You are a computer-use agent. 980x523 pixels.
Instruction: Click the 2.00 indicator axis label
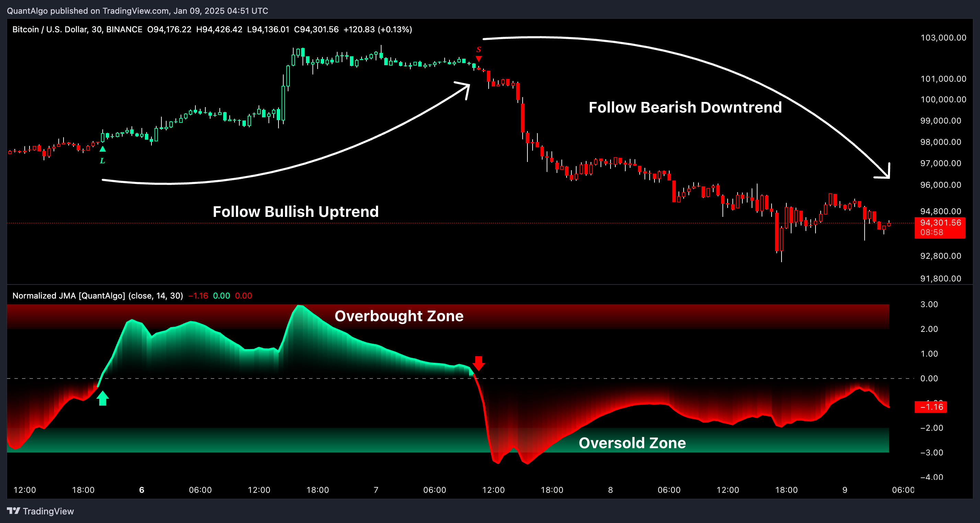coord(929,329)
